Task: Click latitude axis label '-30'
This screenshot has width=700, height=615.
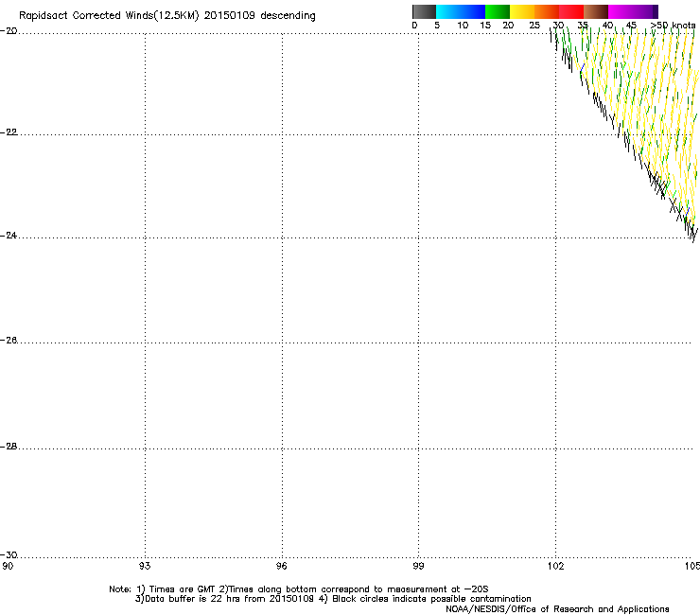Action: (x=9, y=554)
